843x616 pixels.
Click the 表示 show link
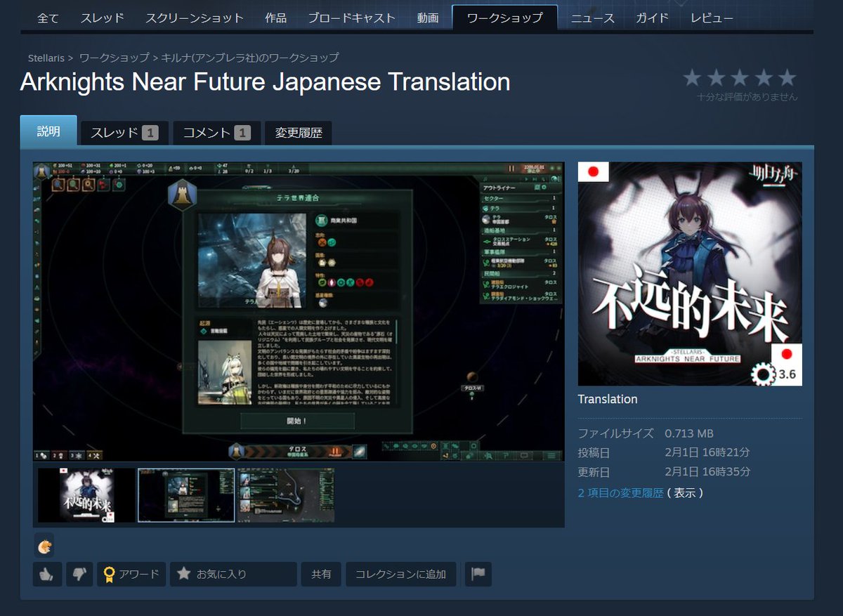click(x=685, y=493)
